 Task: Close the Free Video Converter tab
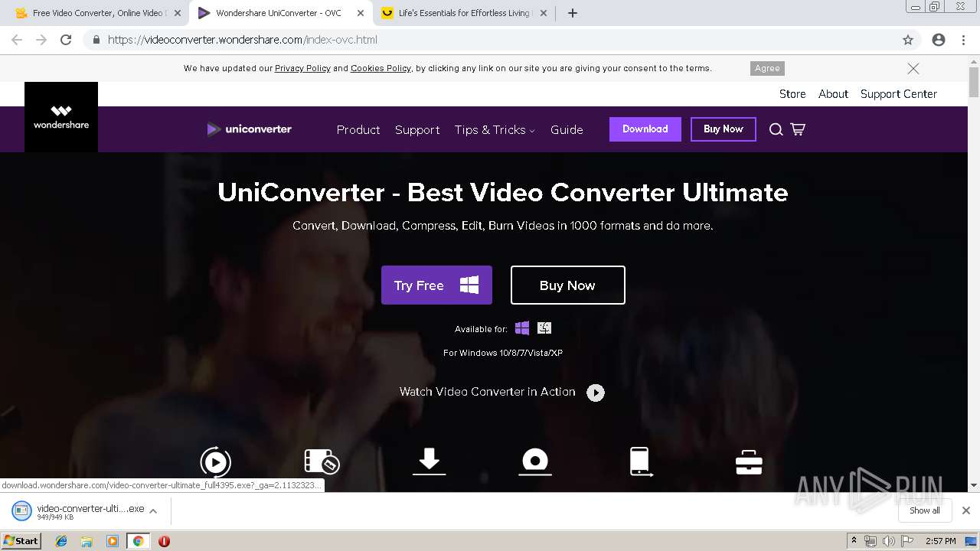click(x=178, y=13)
